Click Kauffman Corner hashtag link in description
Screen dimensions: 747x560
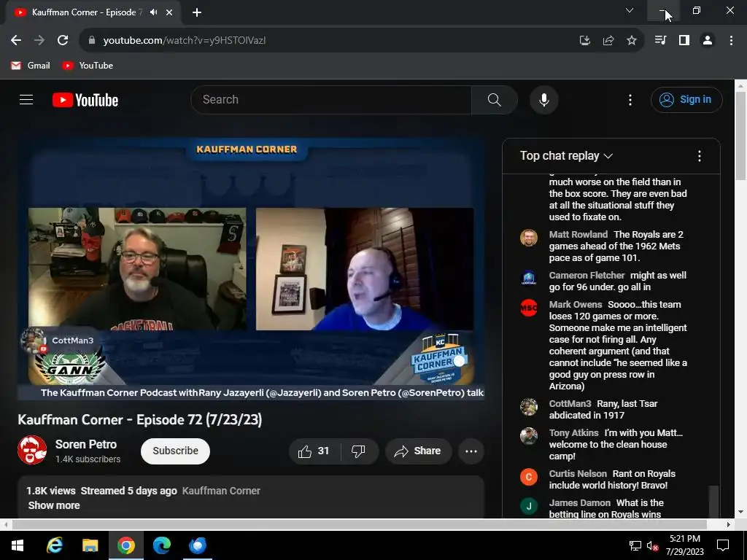coord(221,491)
